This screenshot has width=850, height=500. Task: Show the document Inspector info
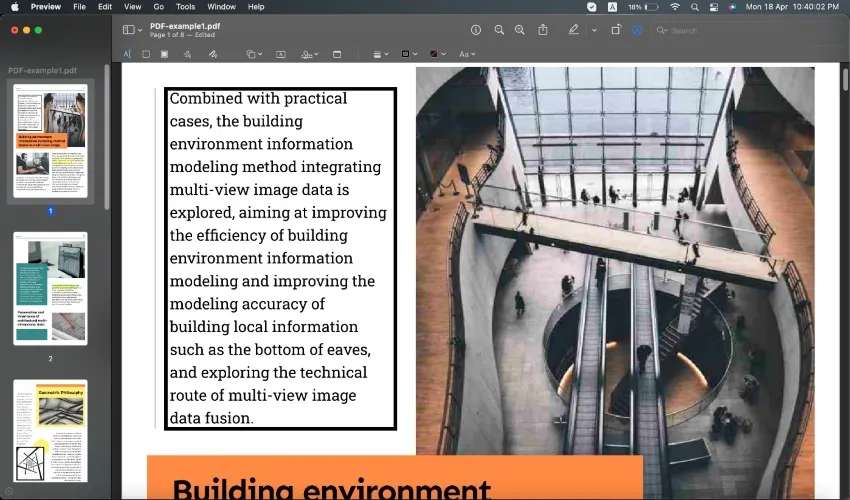pyautogui.click(x=476, y=30)
